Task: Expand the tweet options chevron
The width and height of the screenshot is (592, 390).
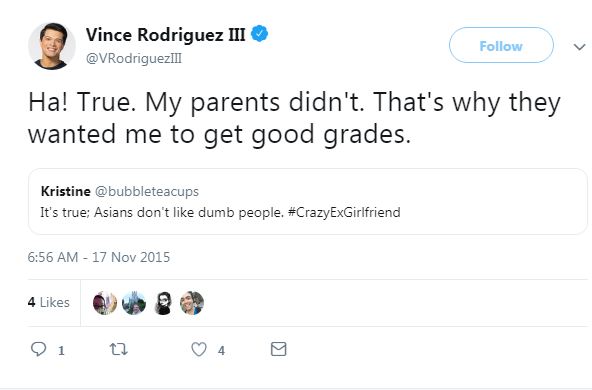Action: pyautogui.click(x=579, y=47)
